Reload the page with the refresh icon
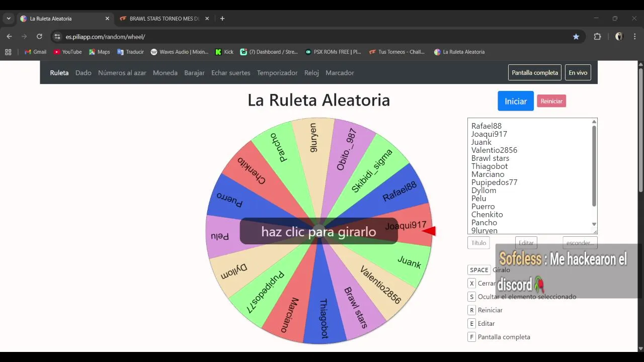The image size is (644, 362). click(39, 37)
